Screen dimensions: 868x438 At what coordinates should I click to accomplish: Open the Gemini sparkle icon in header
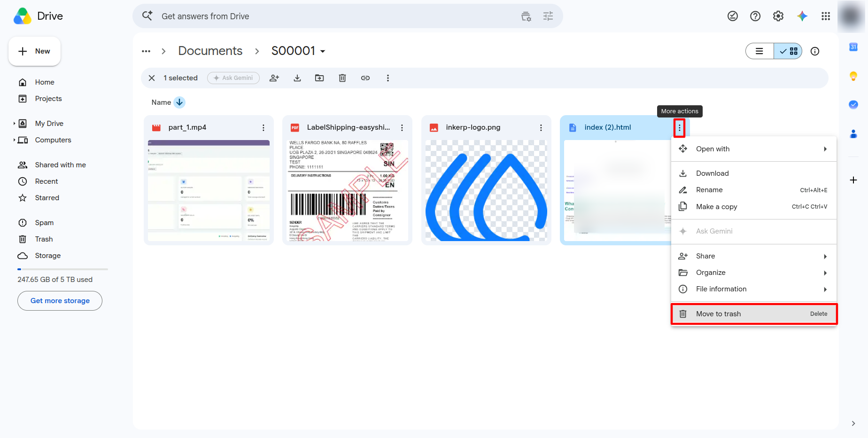tap(802, 16)
